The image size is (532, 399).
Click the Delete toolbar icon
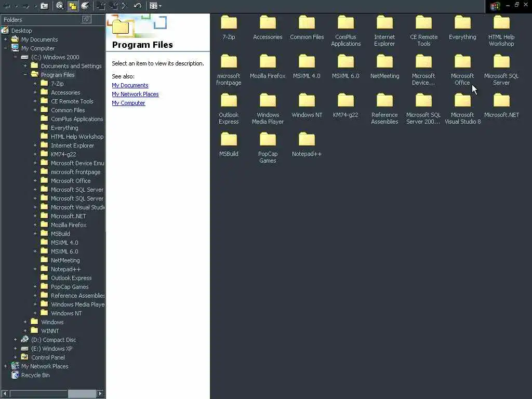[125, 6]
